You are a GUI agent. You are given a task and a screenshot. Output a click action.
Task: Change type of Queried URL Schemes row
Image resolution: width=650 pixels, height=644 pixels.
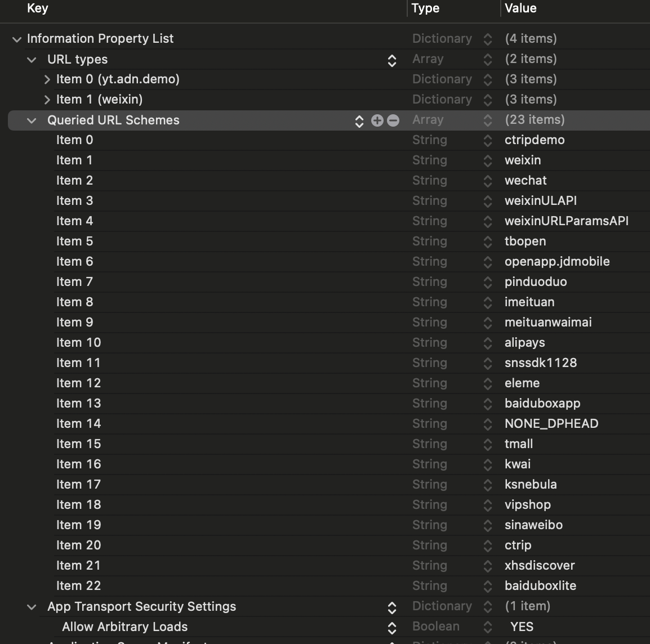click(488, 120)
